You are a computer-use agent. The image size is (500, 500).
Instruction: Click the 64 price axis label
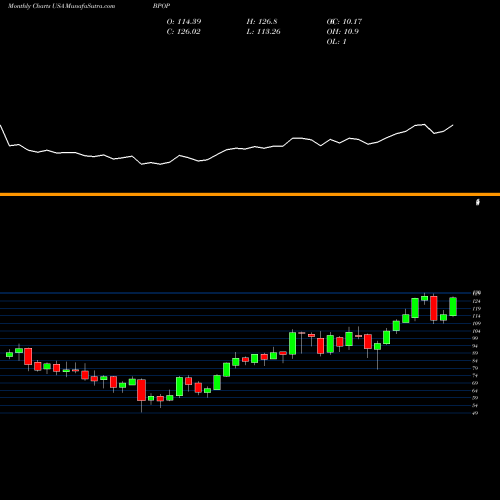tap(475, 391)
